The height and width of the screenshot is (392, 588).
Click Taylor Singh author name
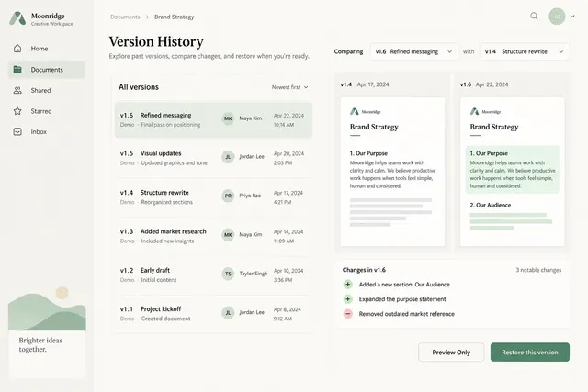(254, 274)
